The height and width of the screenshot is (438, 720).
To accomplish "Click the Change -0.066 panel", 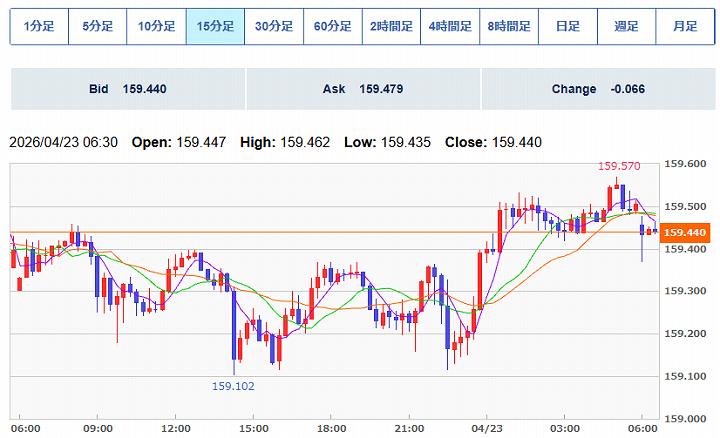I will [x=597, y=89].
